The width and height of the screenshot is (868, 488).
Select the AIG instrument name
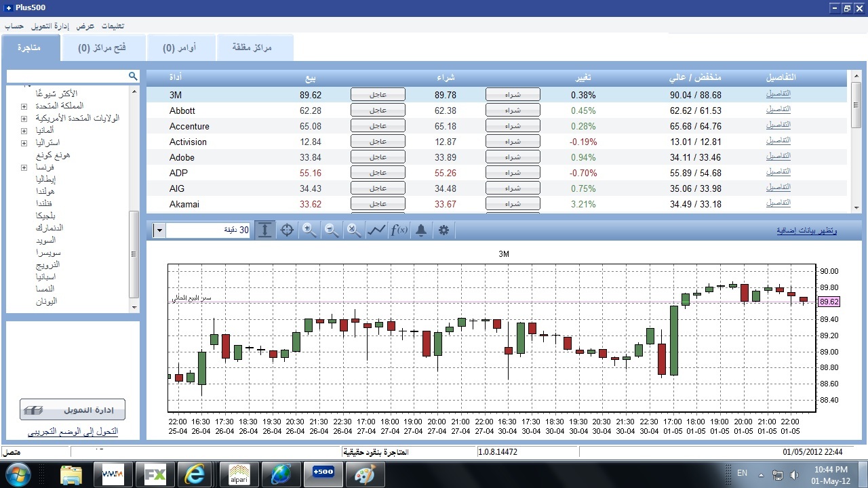coord(176,188)
